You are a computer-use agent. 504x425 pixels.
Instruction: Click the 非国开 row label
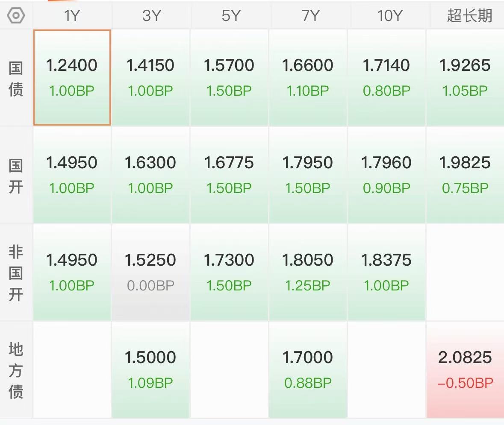16,273
